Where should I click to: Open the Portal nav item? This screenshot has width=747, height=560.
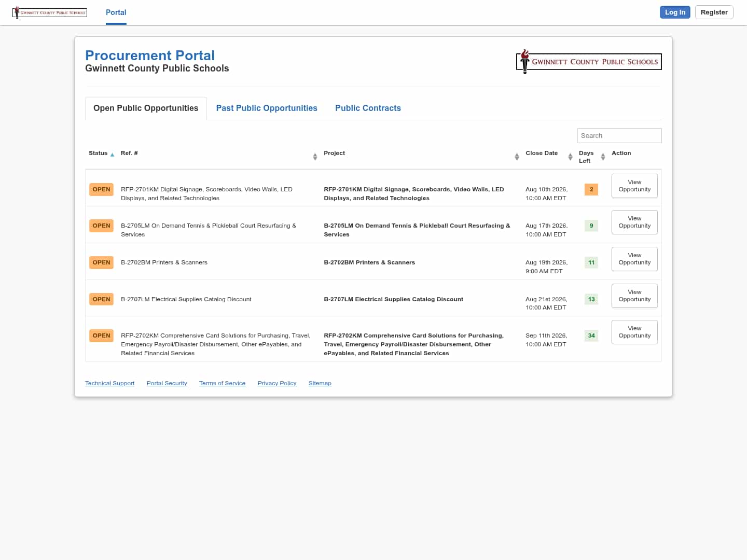coord(116,12)
